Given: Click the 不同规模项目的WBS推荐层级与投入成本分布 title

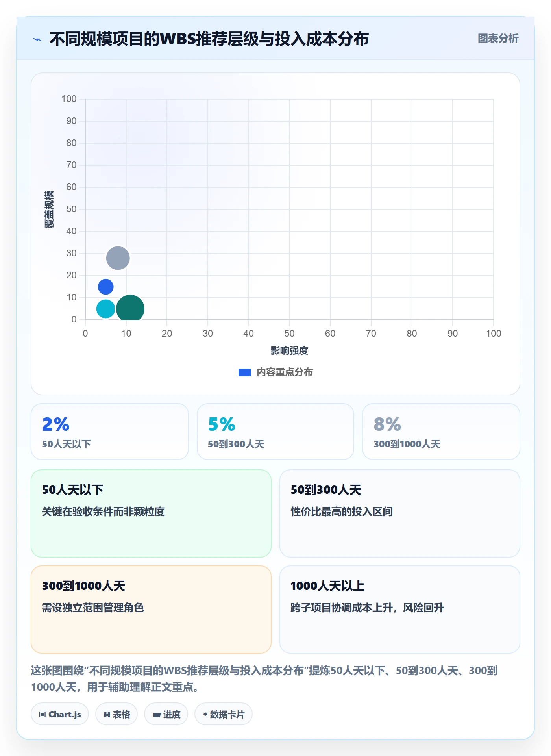Looking at the screenshot, I should (x=209, y=39).
